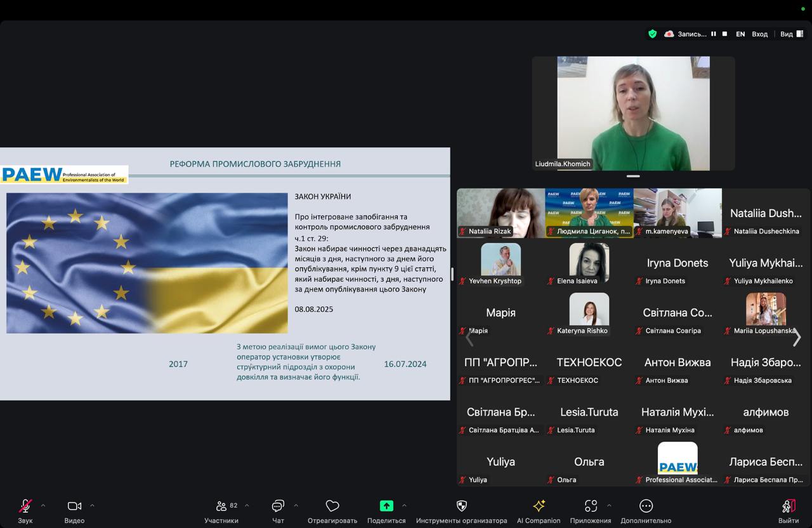Click divider handle between slide and gallery

tap(452, 274)
